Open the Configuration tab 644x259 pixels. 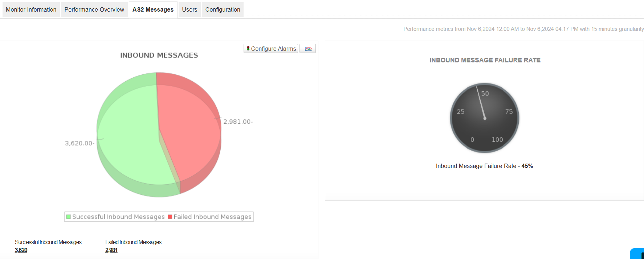tap(223, 9)
